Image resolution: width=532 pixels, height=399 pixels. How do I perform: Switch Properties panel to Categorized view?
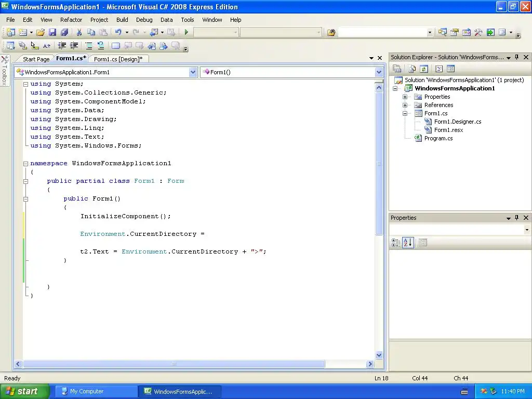[395, 243]
